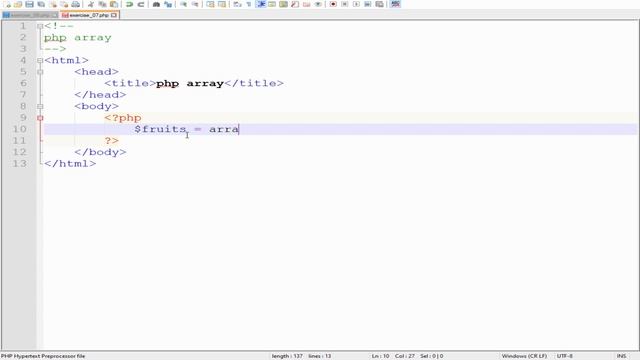Image resolution: width=640 pixels, height=360 pixels.
Task: Start macro recording with red dot
Action: click(333, 4)
